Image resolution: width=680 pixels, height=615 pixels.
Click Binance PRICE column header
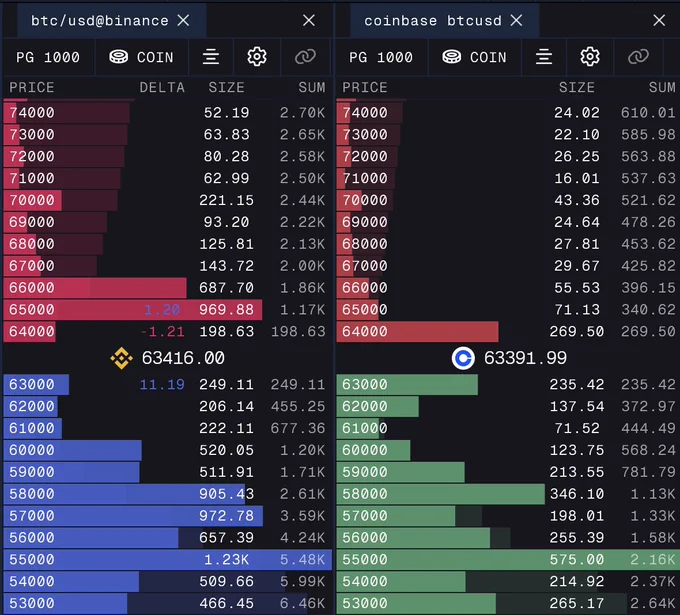32,87
